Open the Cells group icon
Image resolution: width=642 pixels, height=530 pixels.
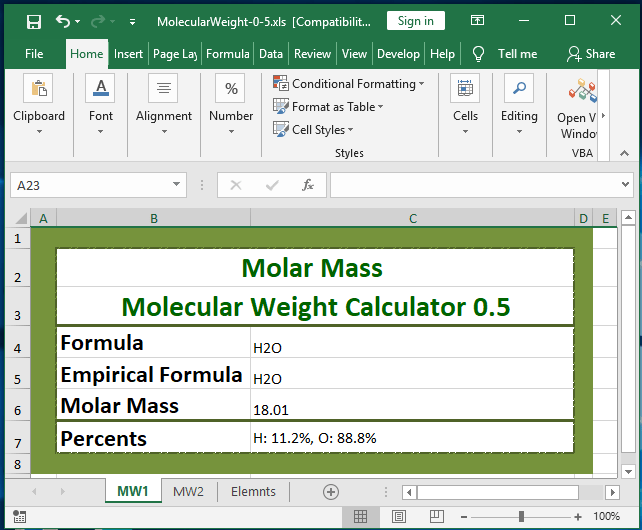[465, 88]
